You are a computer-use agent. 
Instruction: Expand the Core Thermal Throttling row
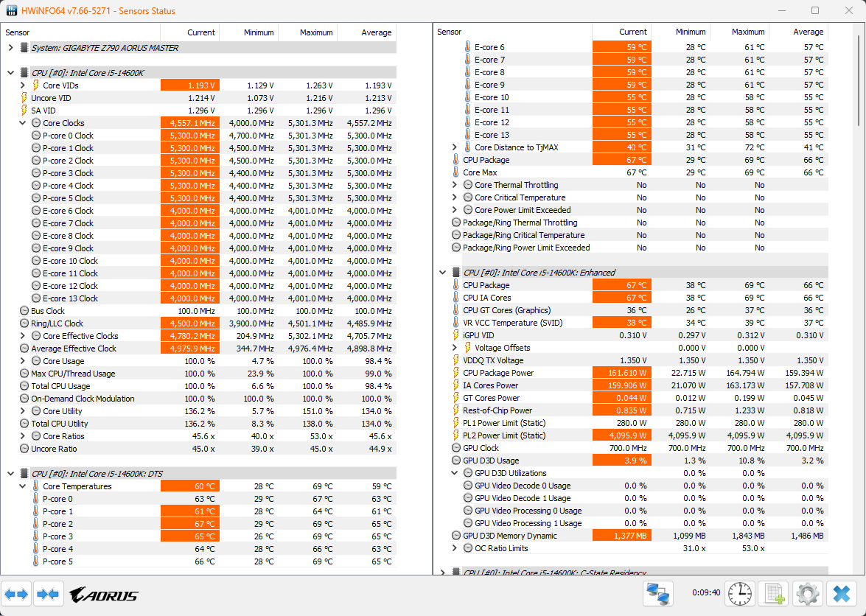pos(455,185)
